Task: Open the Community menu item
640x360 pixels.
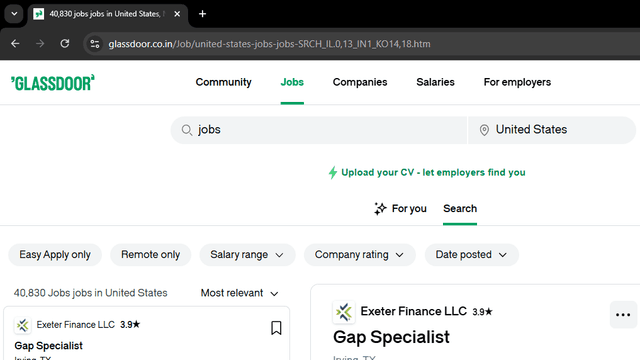Action: pyautogui.click(x=223, y=82)
